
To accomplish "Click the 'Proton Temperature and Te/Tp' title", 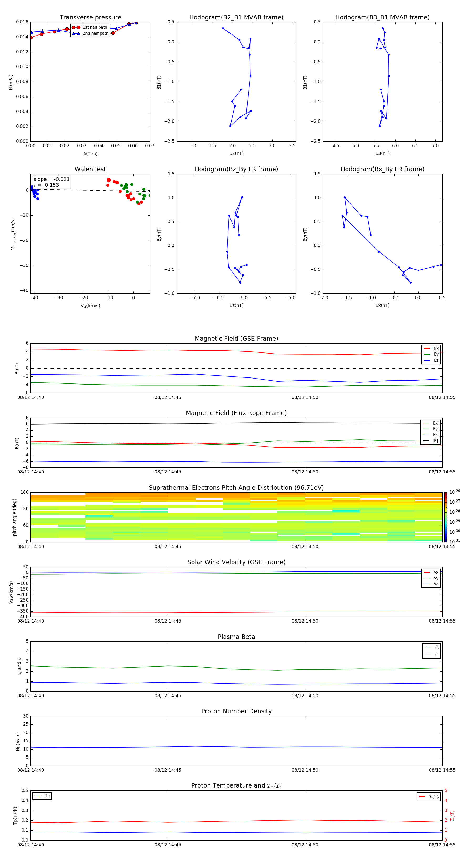I will (236, 786).
